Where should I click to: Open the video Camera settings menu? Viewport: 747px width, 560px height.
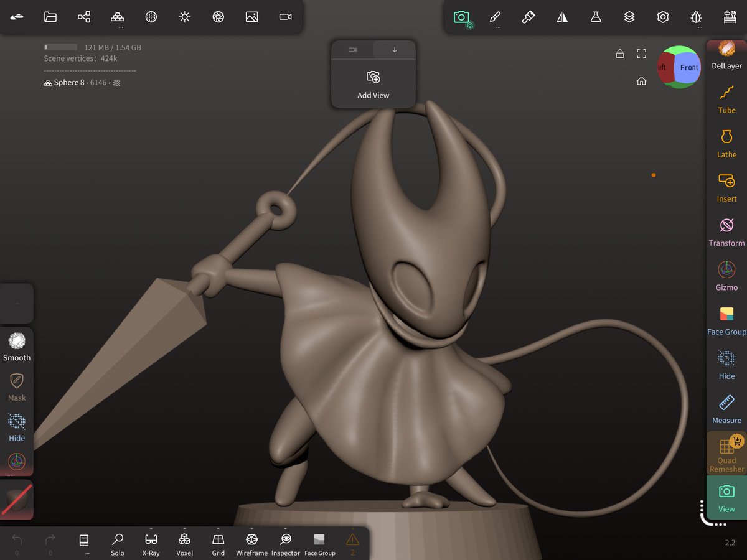tap(286, 17)
